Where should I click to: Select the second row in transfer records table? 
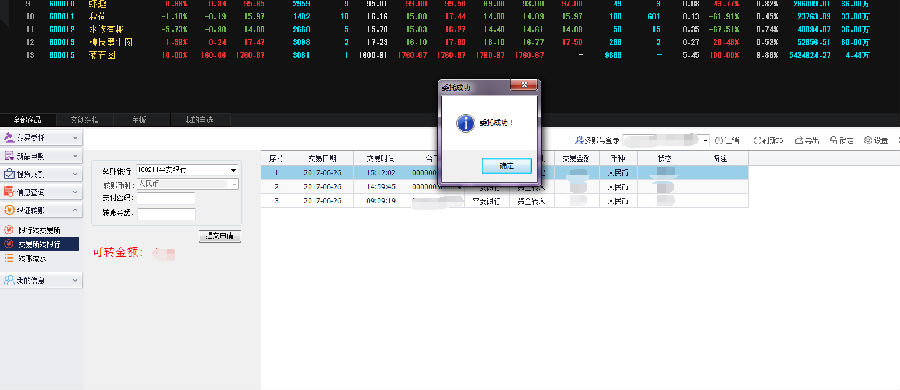tap(505, 187)
